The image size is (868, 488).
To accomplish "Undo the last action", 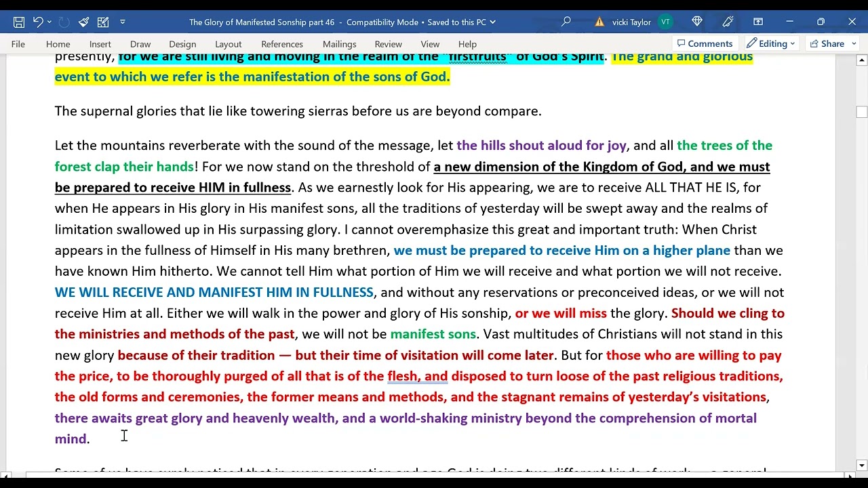I will pos(38,22).
